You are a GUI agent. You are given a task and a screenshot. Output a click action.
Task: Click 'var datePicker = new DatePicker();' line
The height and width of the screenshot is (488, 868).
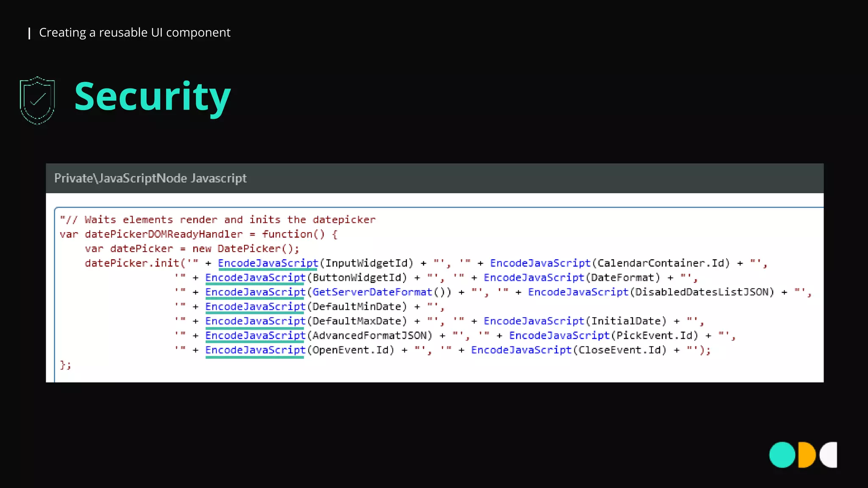[192, 248]
